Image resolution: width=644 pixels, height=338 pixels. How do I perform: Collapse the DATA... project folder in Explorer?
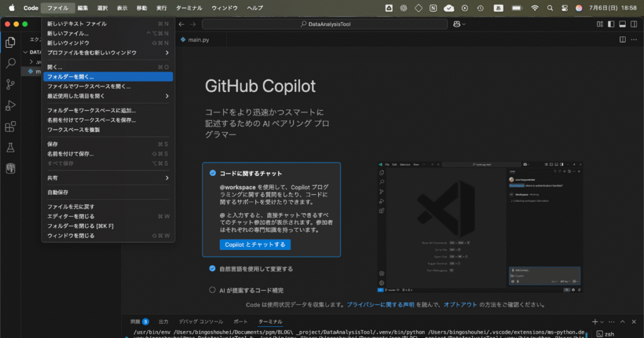point(26,52)
